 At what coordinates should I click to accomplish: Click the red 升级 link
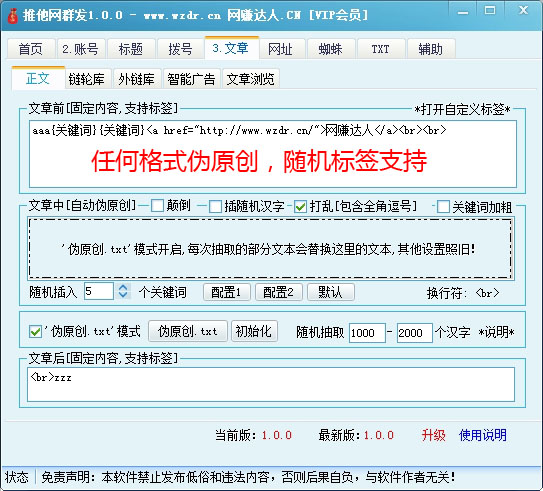click(x=433, y=435)
